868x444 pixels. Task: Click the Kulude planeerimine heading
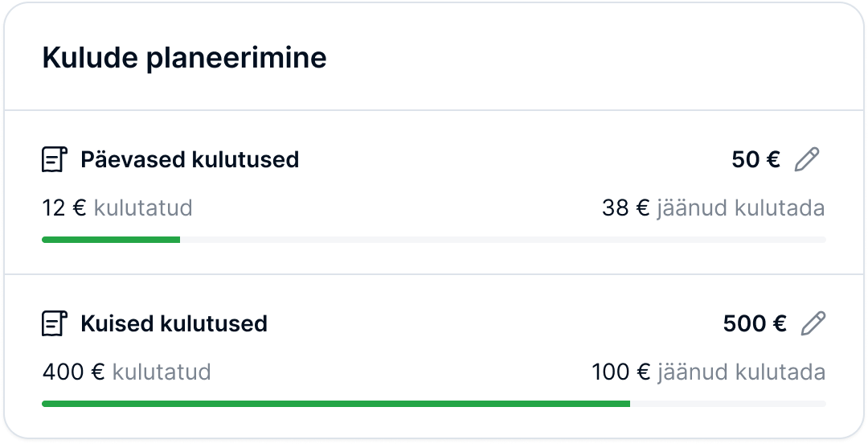[x=184, y=59]
